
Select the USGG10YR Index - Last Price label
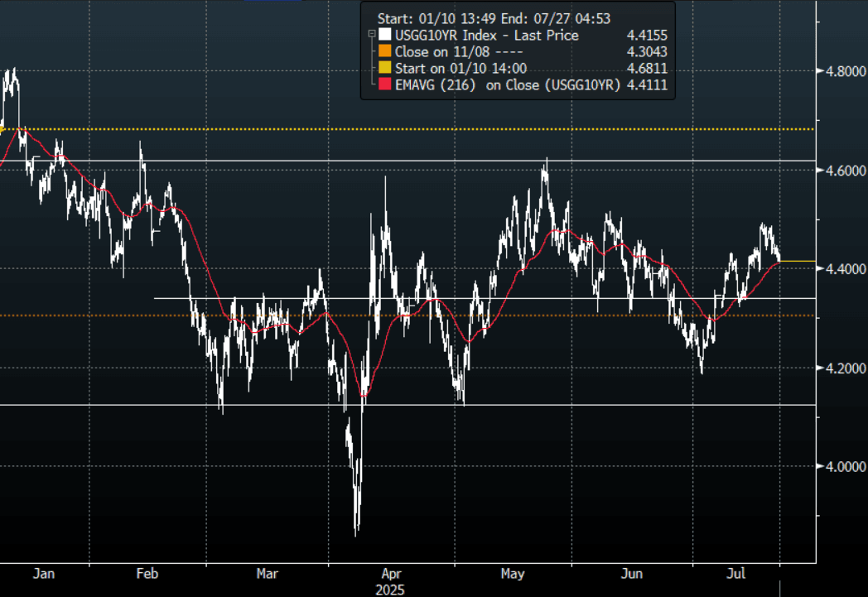click(486, 36)
